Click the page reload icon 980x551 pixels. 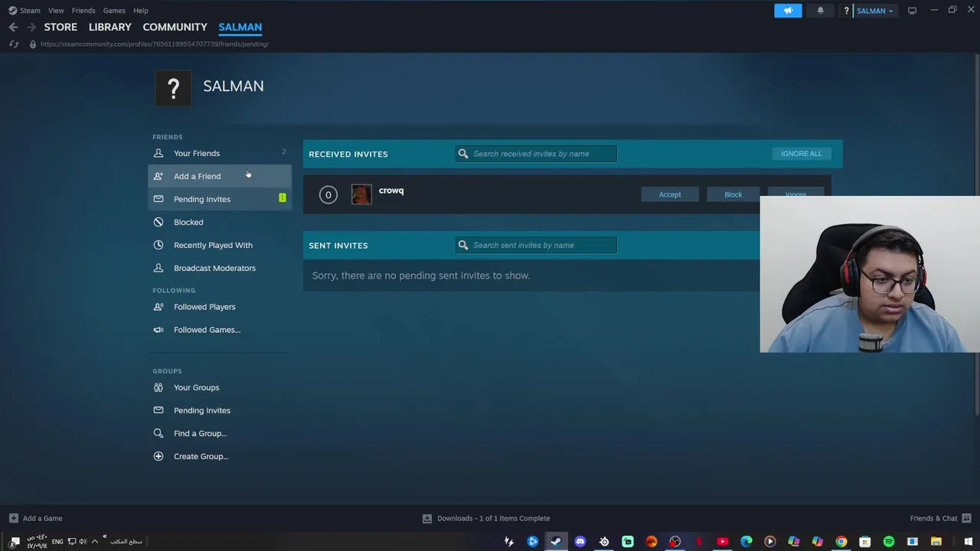(x=13, y=44)
